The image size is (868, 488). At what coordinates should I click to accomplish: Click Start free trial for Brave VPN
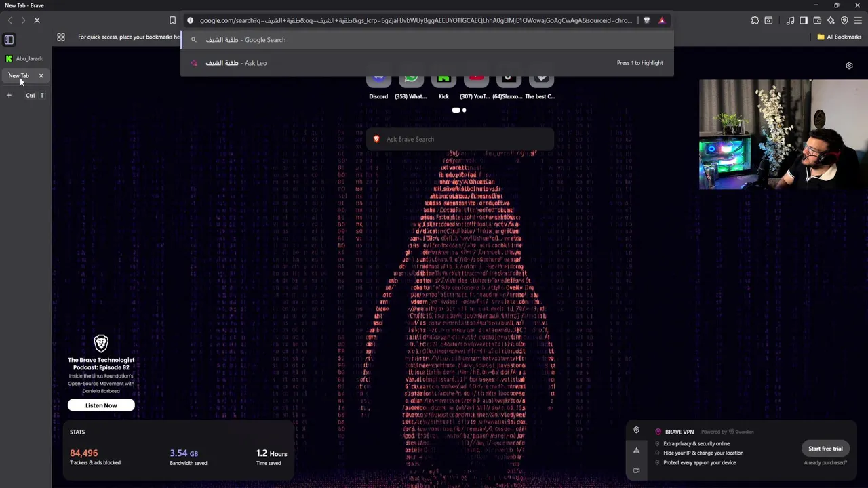[x=825, y=449]
